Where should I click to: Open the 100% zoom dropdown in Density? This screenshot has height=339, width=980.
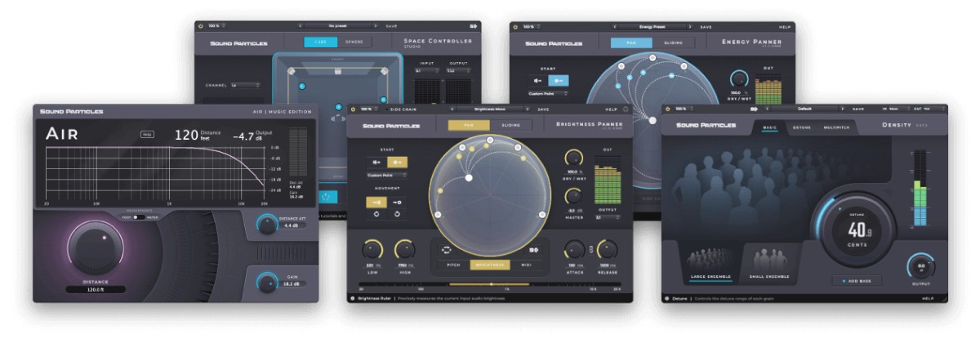(684, 109)
